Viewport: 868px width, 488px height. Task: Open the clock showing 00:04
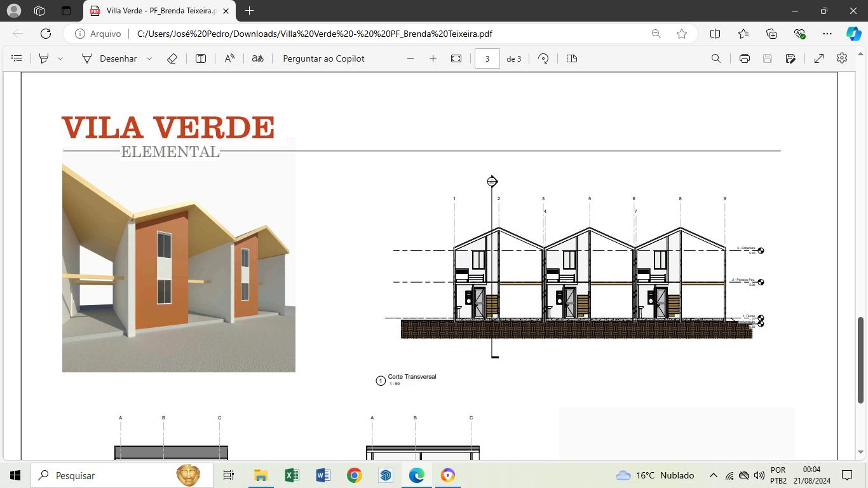(811, 475)
